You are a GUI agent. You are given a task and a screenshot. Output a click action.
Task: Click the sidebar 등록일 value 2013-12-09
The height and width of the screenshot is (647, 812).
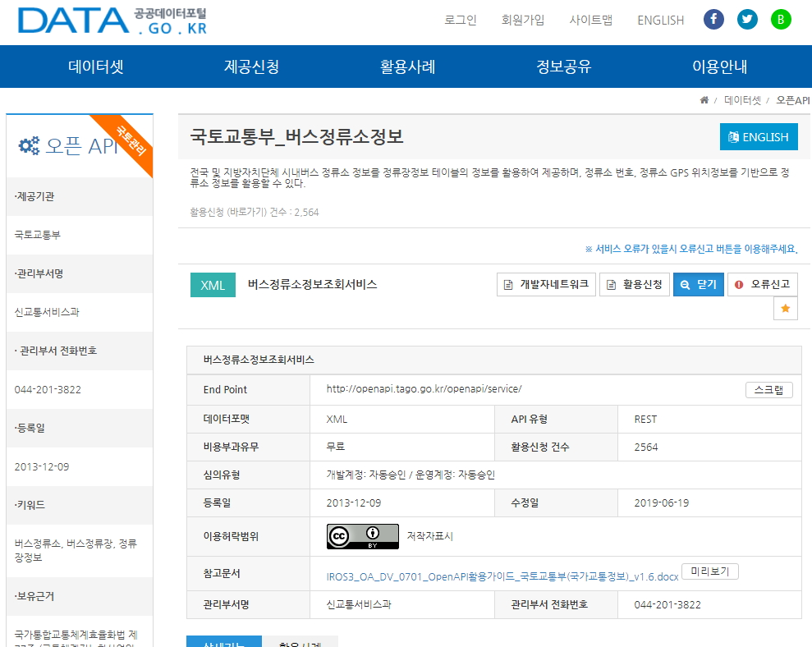(x=41, y=466)
